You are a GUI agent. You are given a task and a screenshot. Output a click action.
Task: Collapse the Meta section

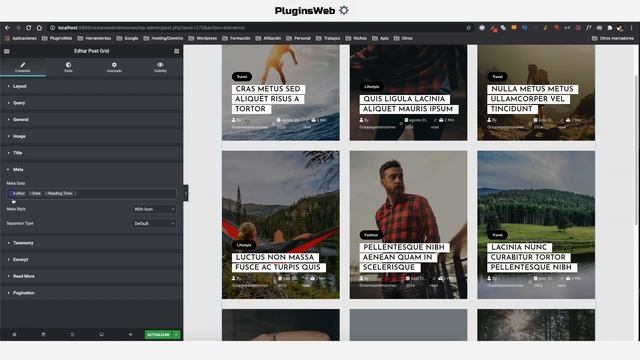click(x=91, y=169)
